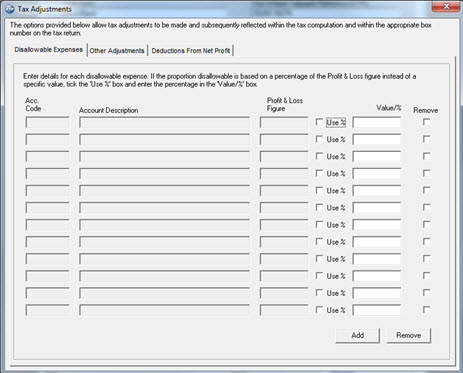The height and width of the screenshot is (373, 463).
Task: Enable Use % on the second row
Action: [319, 139]
